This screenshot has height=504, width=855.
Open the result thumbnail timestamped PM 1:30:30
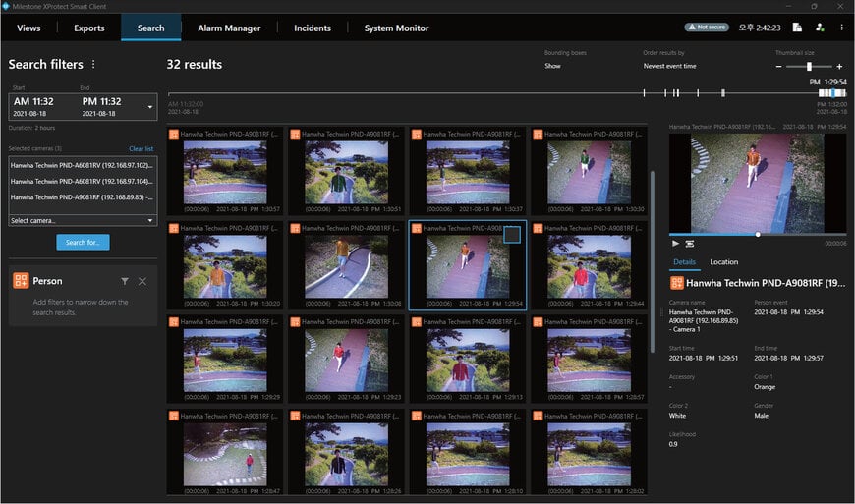[590, 172]
